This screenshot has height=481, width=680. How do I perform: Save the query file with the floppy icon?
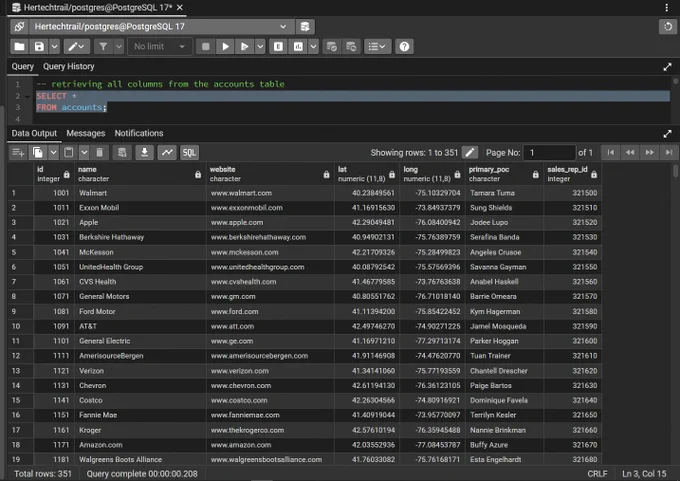(39, 46)
